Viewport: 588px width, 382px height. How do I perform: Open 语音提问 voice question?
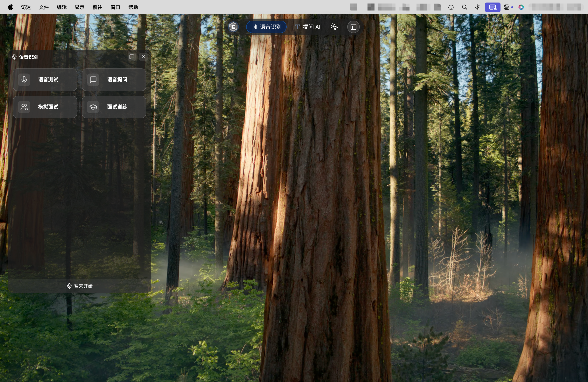point(114,80)
